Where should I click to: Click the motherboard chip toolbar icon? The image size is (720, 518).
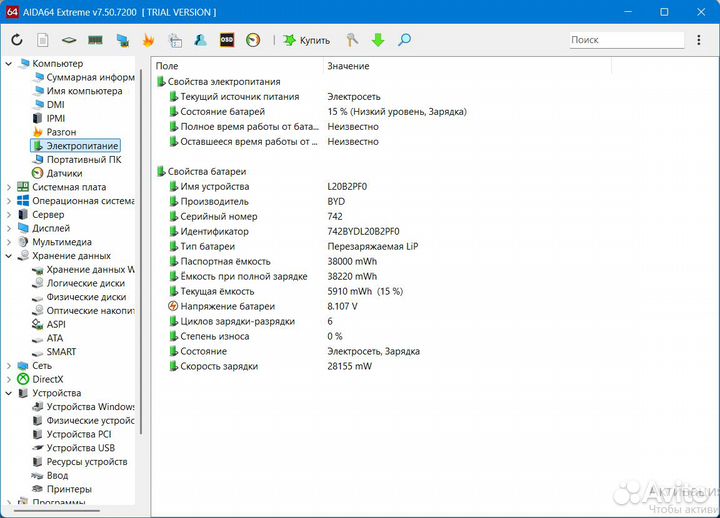click(x=69, y=40)
